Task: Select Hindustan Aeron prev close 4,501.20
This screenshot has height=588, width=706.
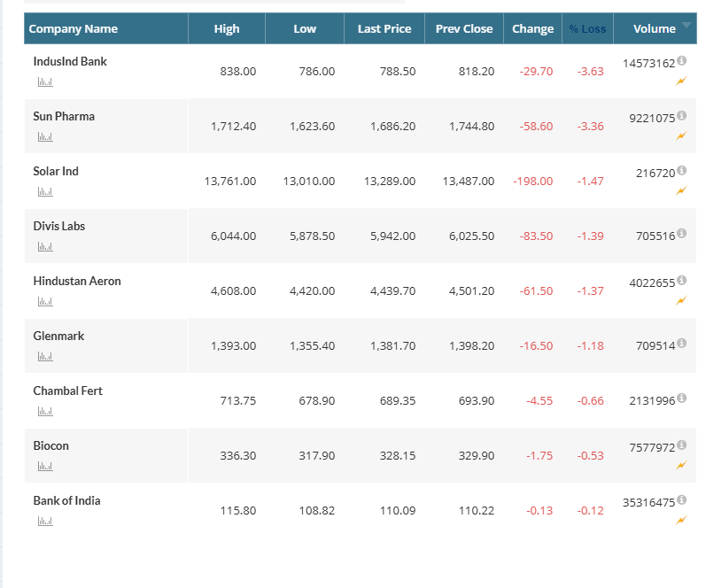Action: tap(471, 291)
